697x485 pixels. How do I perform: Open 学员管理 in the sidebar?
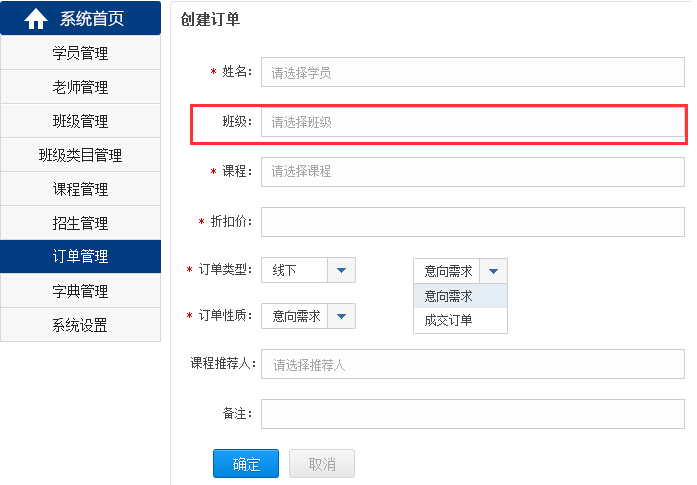[x=80, y=54]
